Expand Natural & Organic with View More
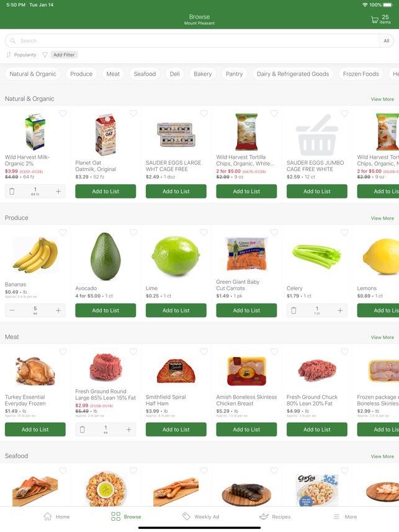This screenshot has height=532, width=399. [x=382, y=99]
